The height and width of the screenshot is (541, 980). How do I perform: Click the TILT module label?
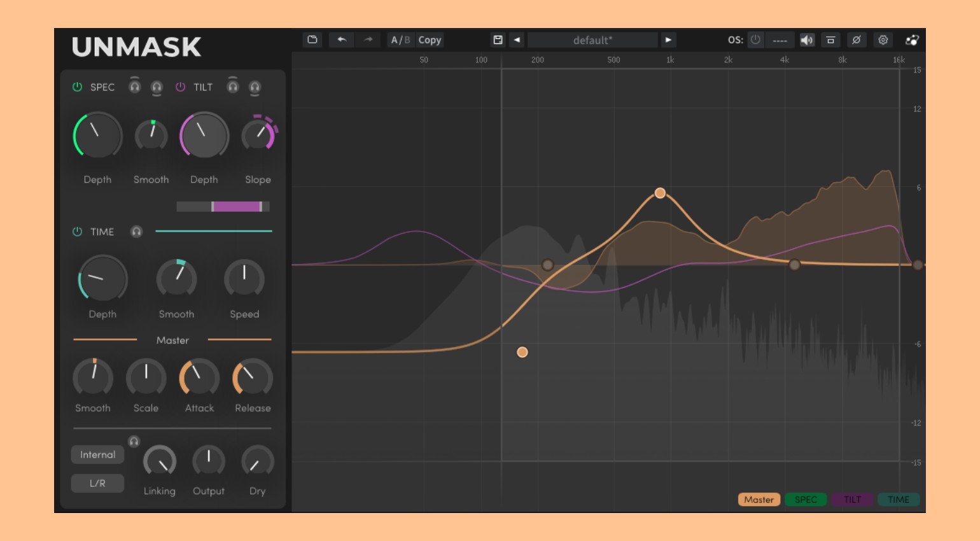tap(203, 87)
